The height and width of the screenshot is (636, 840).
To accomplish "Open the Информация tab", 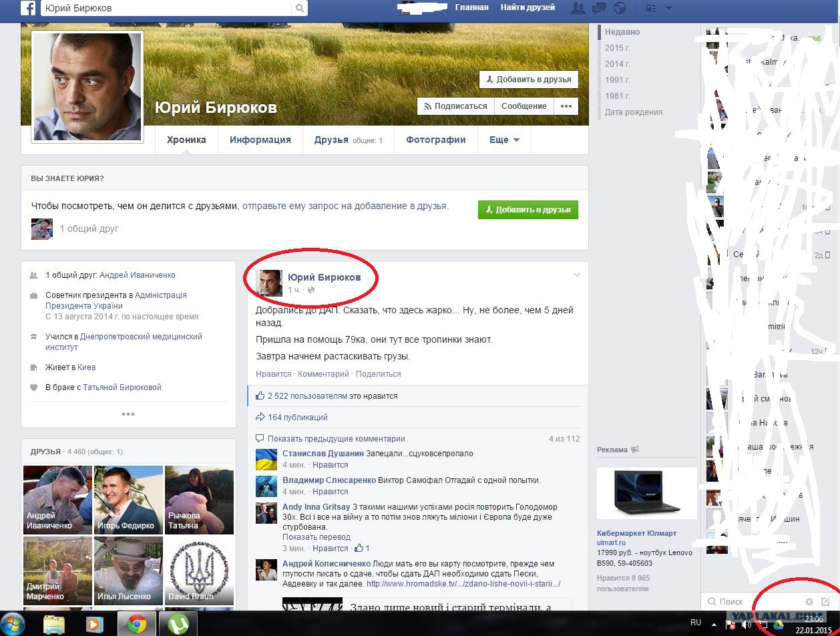I will [x=260, y=140].
